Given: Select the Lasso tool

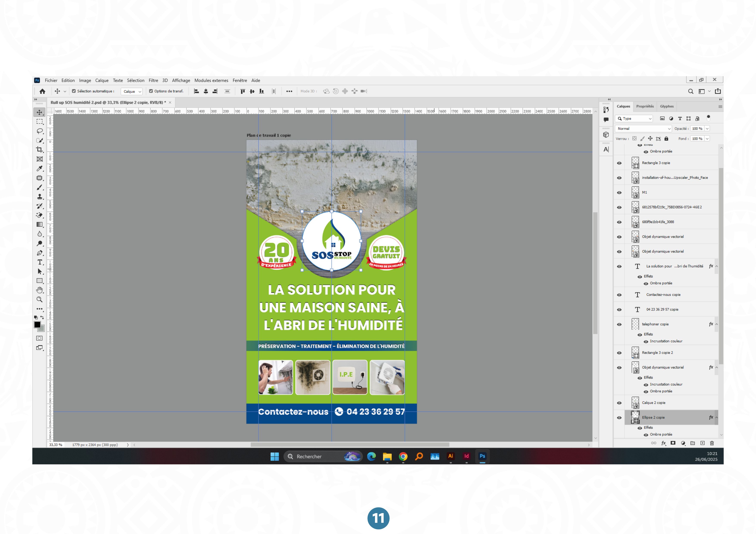Looking at the screenshot, I should click(39, 131).
